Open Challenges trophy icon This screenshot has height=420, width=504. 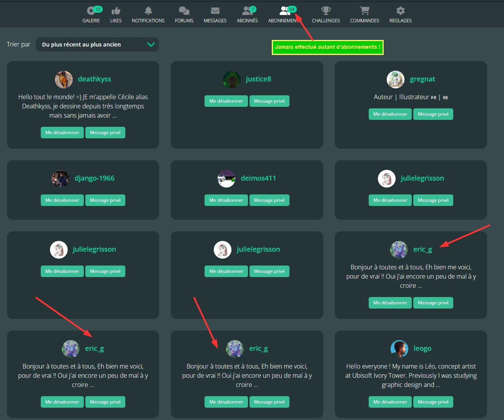(x=326, y=11)
